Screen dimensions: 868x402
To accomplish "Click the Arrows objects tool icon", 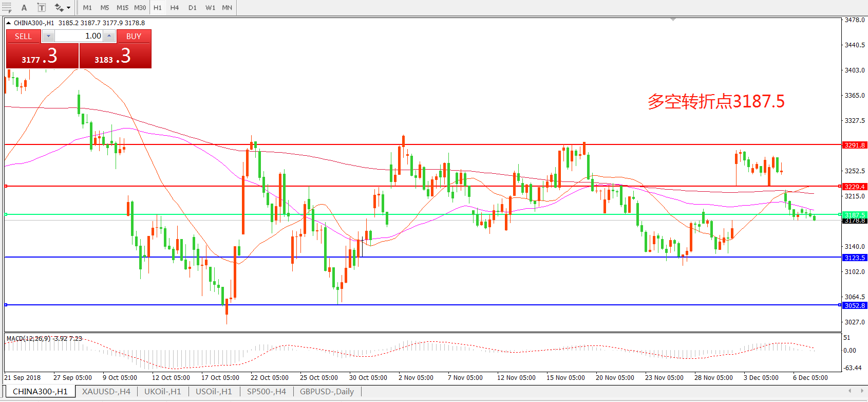I will click(x=59, y=8).
